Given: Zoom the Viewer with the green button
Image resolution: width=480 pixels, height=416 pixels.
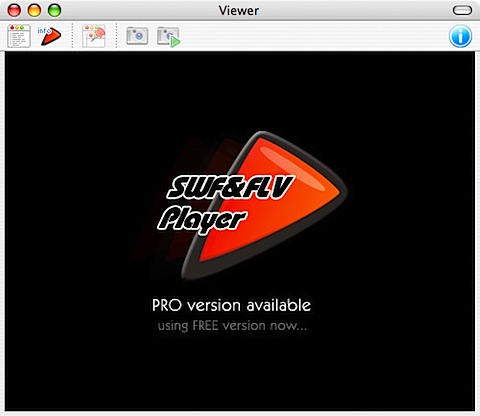Looking at the screenshot, I should [x=54, y=10].
